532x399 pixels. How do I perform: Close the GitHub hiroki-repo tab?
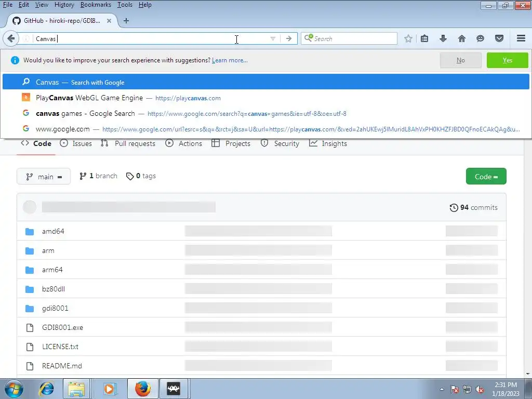(x=109, y=21)
